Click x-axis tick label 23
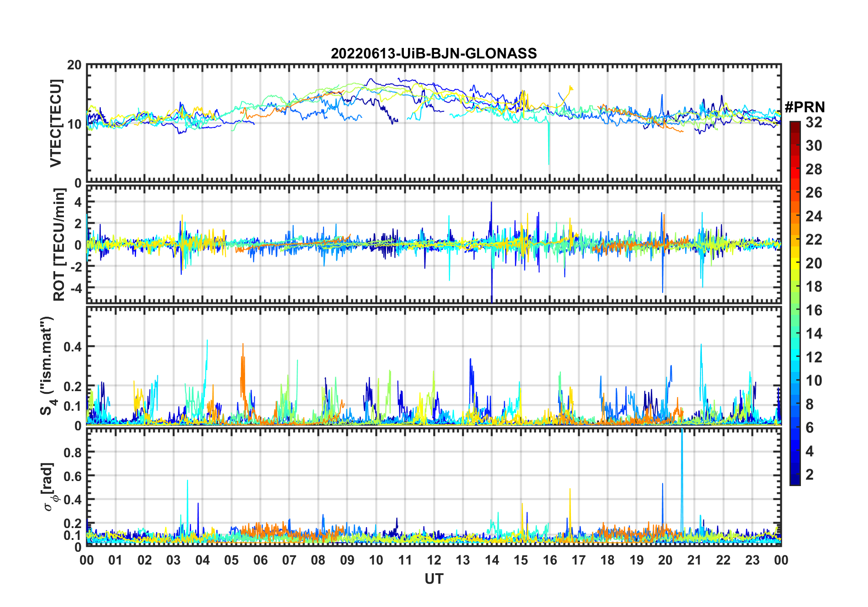 [752, 560]
